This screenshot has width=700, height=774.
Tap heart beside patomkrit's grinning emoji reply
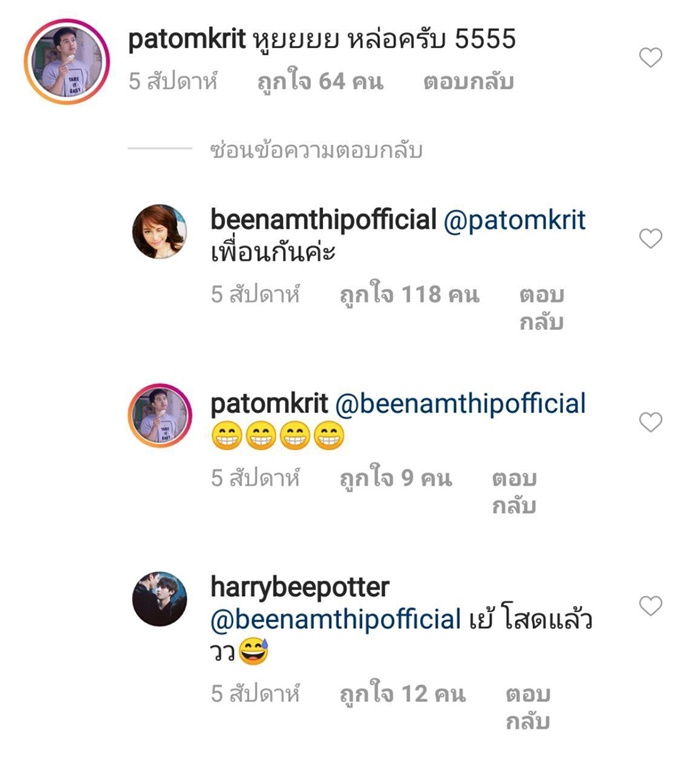(x=651, y=422)
